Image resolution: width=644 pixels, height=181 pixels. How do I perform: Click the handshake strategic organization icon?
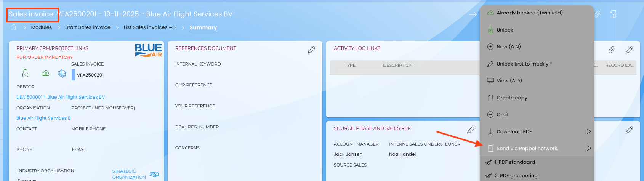(154, 174)
